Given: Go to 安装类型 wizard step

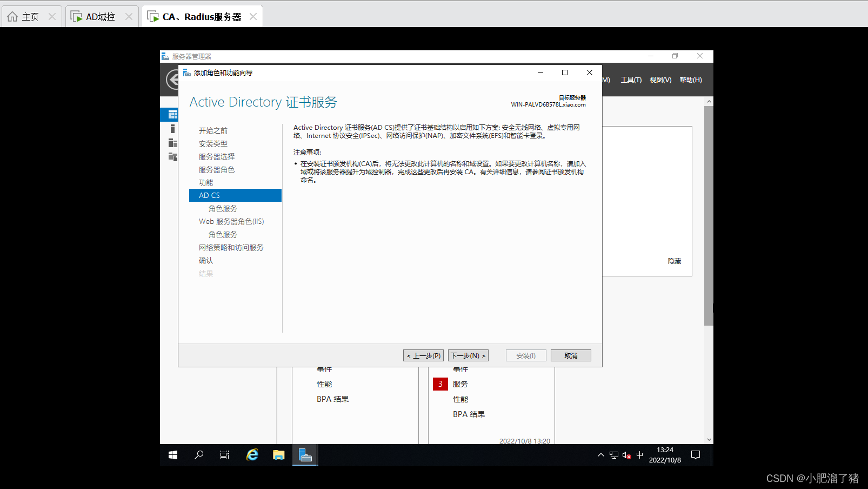Looking at the screenshot, I should pyautogui.click(x=213, y=143).
